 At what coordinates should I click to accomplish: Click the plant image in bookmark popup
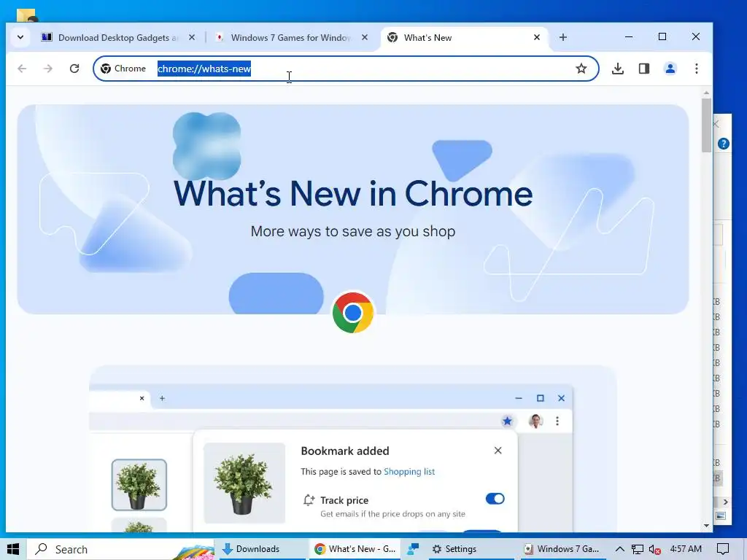244,483
